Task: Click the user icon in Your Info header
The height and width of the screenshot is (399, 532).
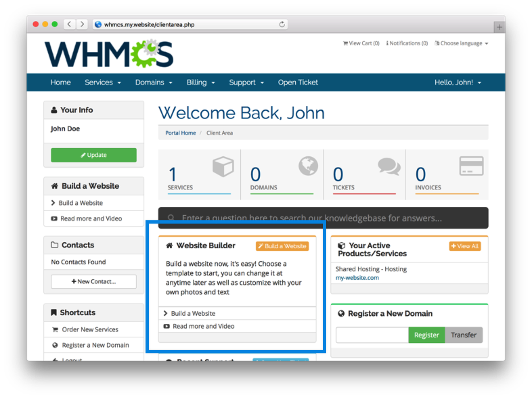Action: 54,110
